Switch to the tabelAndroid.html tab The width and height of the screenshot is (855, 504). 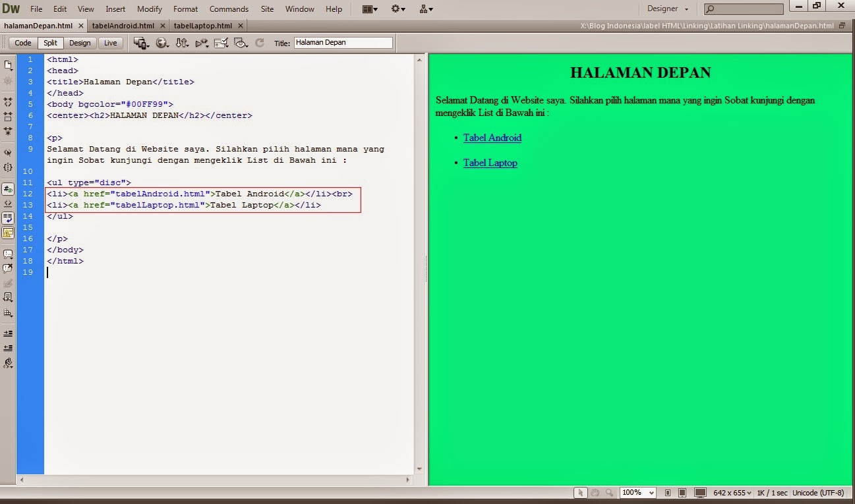pyautogui.click(x=124, y=25)
